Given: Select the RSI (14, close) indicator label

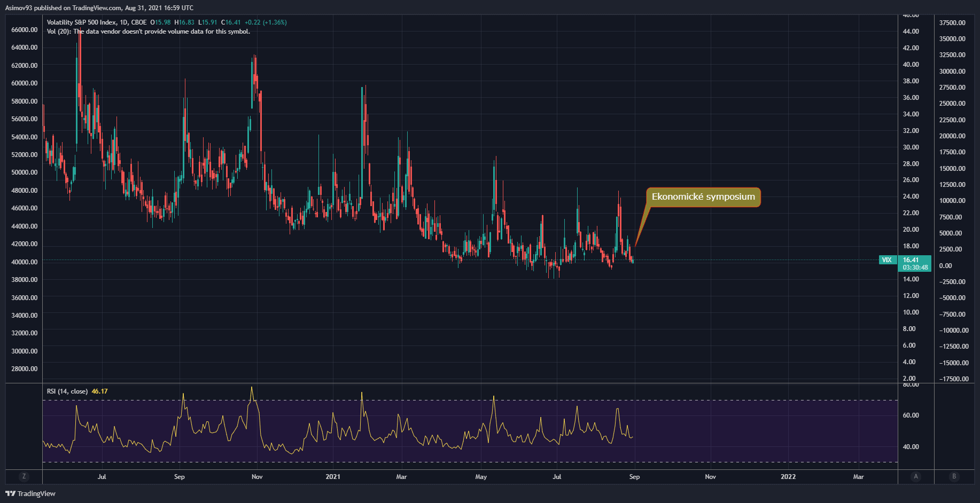Looking at the screenshot, I should click(x=67, y=391).
